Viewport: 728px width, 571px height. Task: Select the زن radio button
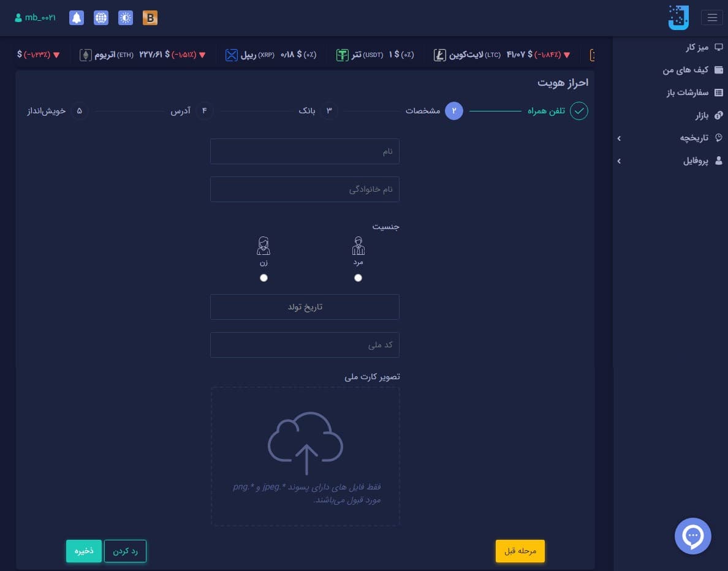264,278
